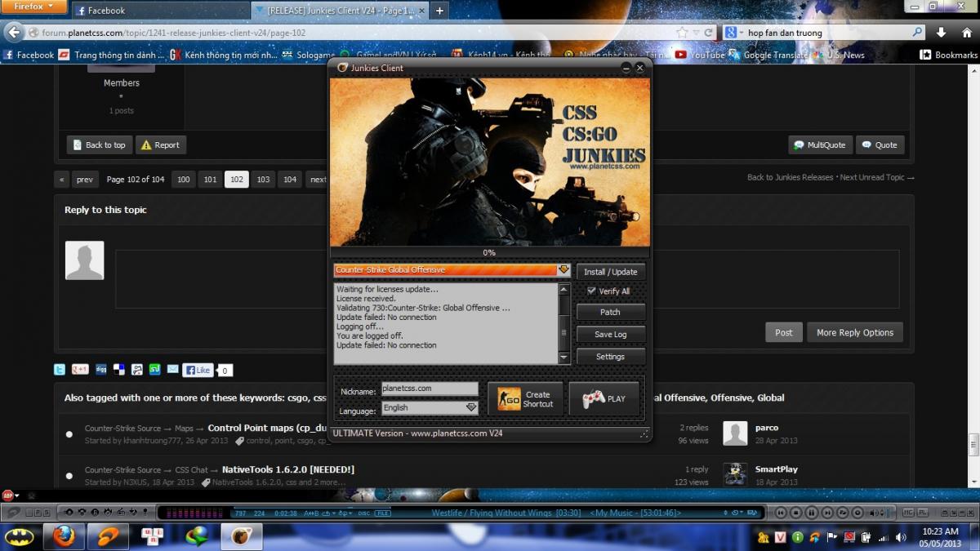Screen dimensions: 980x551
Task: Share topic via Delicious icon
Action: (x=119, y=370)
